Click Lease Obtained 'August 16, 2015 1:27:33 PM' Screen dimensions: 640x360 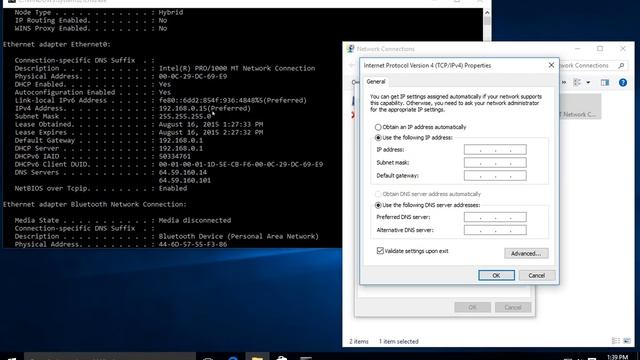click(x=211, y=124)
